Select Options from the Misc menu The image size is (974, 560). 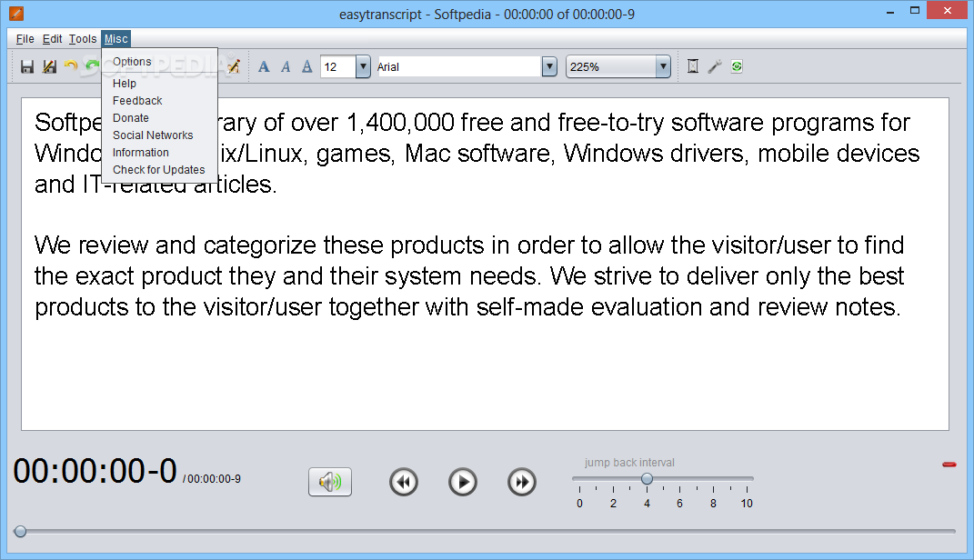pos(160,62)
